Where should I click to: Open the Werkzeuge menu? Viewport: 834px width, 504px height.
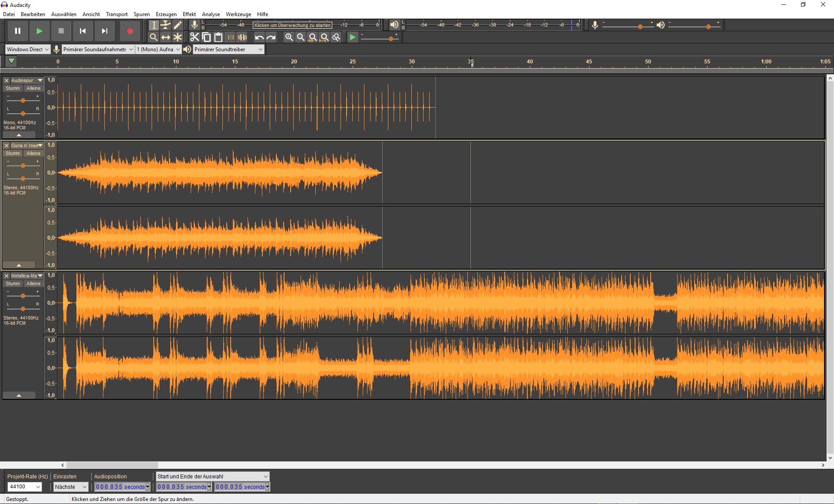pos(238,14)
